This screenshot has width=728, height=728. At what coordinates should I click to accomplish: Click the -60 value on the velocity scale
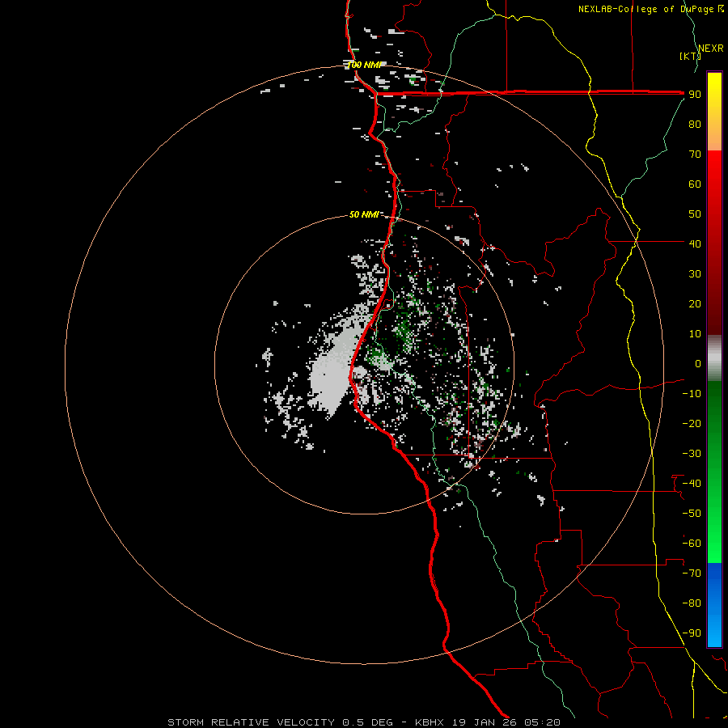[x=692, y=544]
